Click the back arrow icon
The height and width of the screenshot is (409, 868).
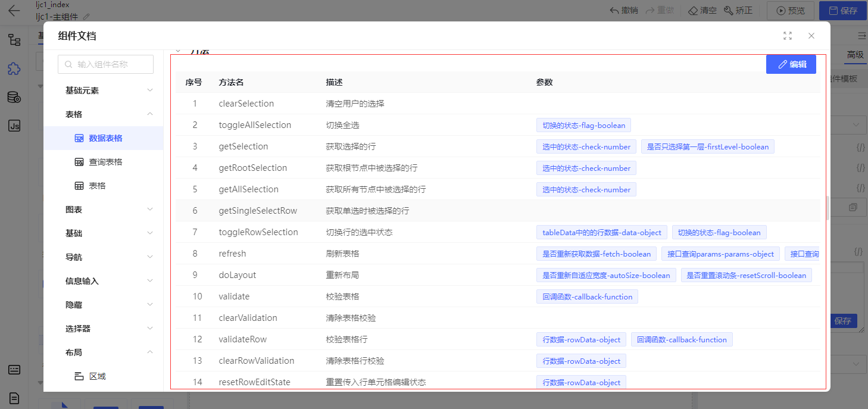(14, 11)
